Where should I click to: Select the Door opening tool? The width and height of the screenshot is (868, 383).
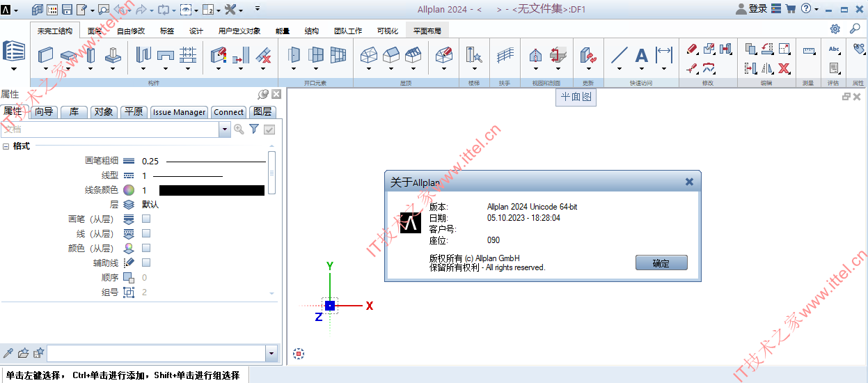click(294, 54)
